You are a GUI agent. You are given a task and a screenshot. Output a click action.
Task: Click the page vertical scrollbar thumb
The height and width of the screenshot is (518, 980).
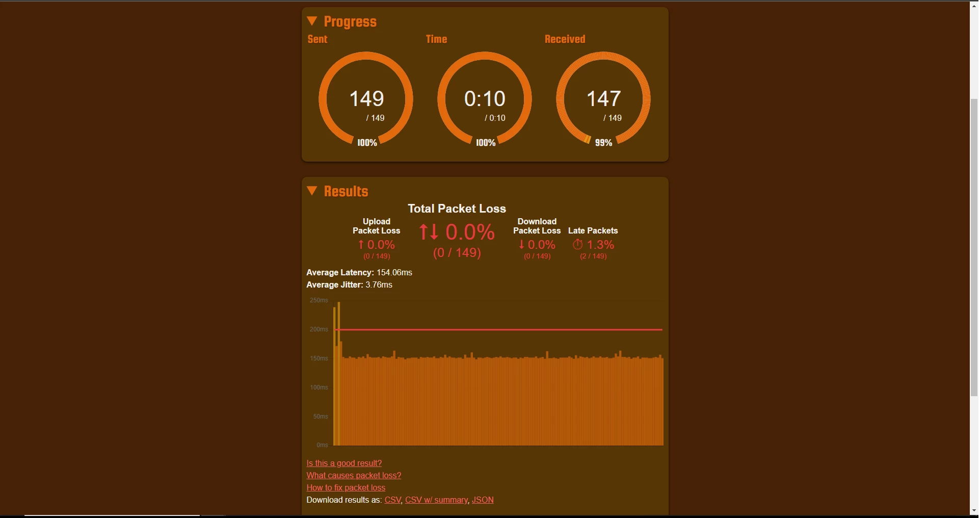[974, 247]
